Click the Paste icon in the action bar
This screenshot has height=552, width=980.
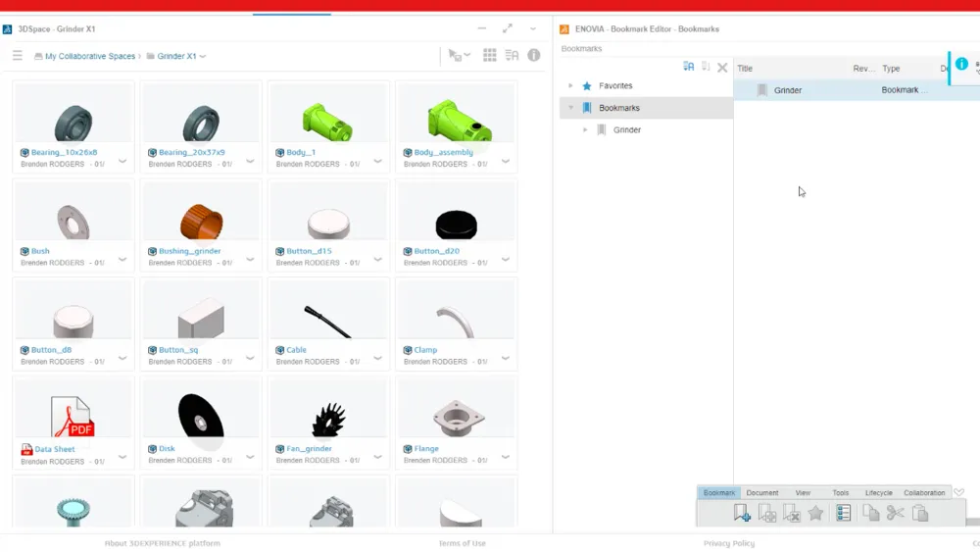(920, 513)
